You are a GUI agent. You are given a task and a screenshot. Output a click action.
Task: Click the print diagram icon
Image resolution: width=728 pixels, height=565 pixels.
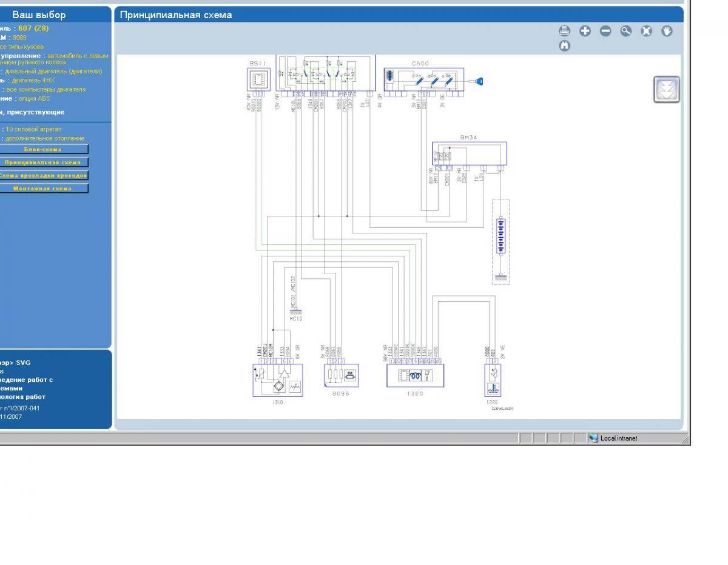(x=565, y=31)
